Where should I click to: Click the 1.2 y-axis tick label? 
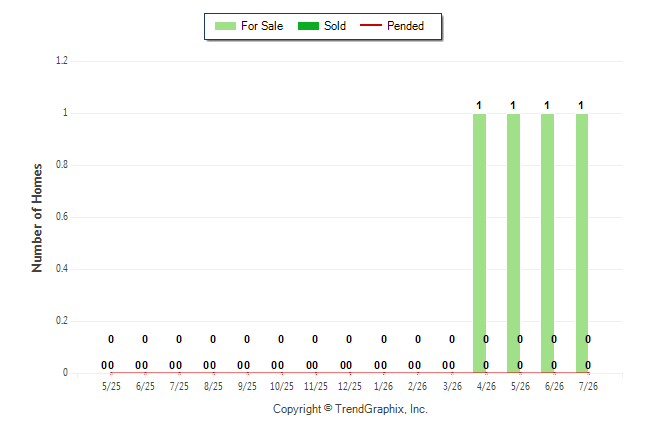point(62,61)
